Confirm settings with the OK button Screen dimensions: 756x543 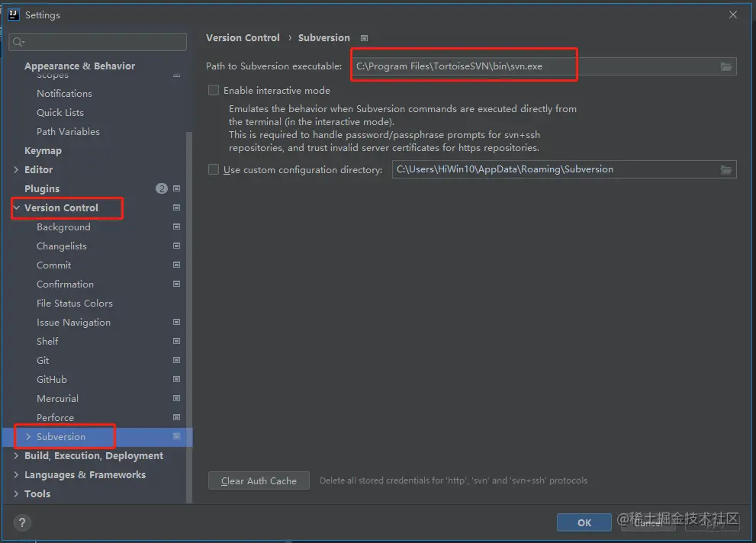point(584,522)
